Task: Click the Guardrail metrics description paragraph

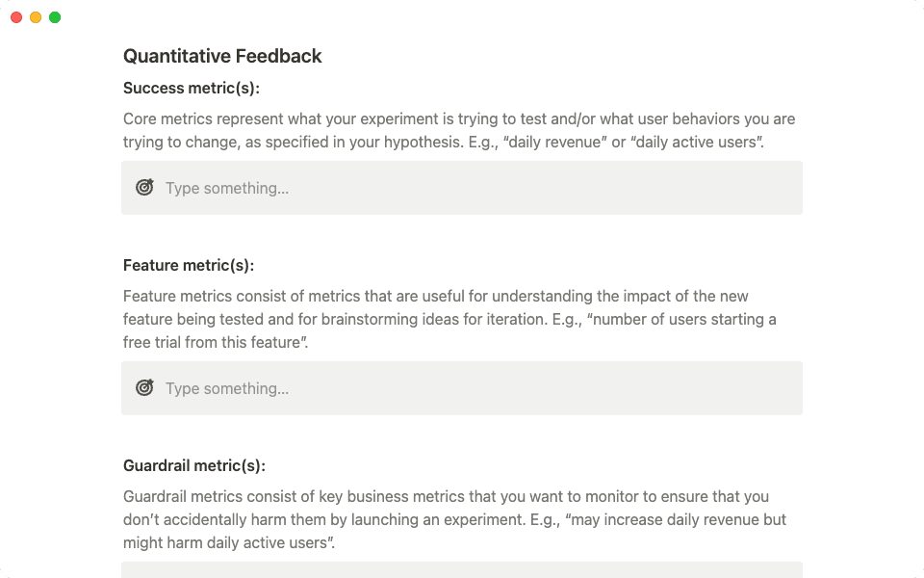Action: click(452, 519)
